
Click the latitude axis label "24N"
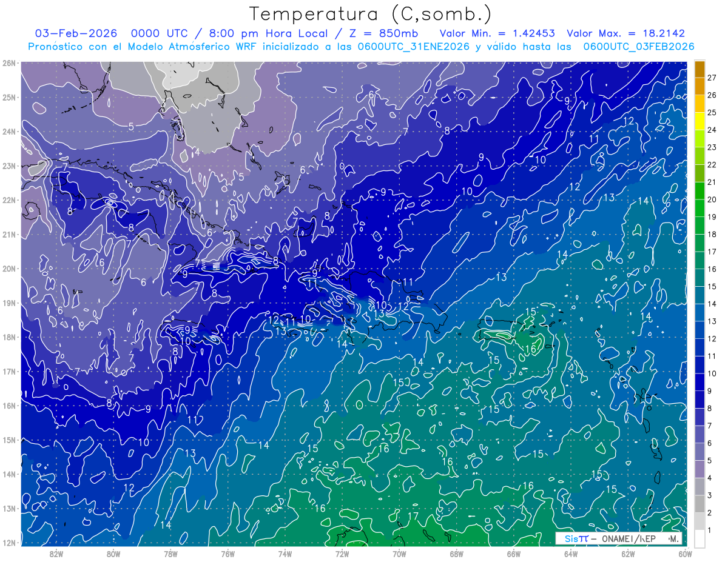[9, 132]
